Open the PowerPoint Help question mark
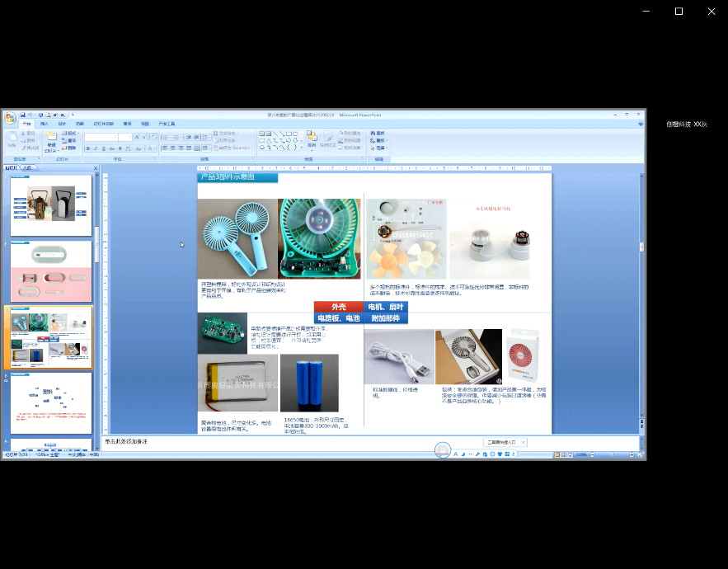This screenshot has height=569, width=728. pos(641,124)
